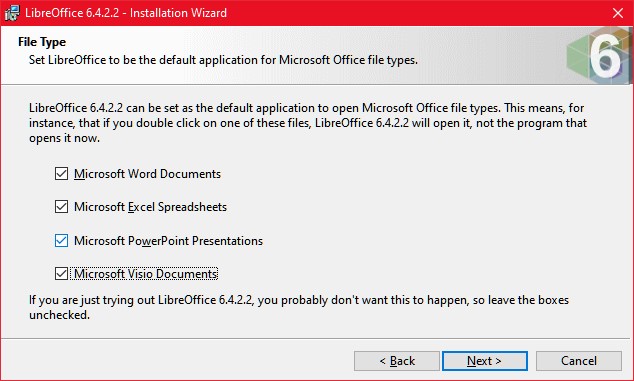The height and width of the screenshot is (381, 634).
Task: Disable the Microsoft PowerPoint Presentations checkbox
Action: [x=61, y=241]
